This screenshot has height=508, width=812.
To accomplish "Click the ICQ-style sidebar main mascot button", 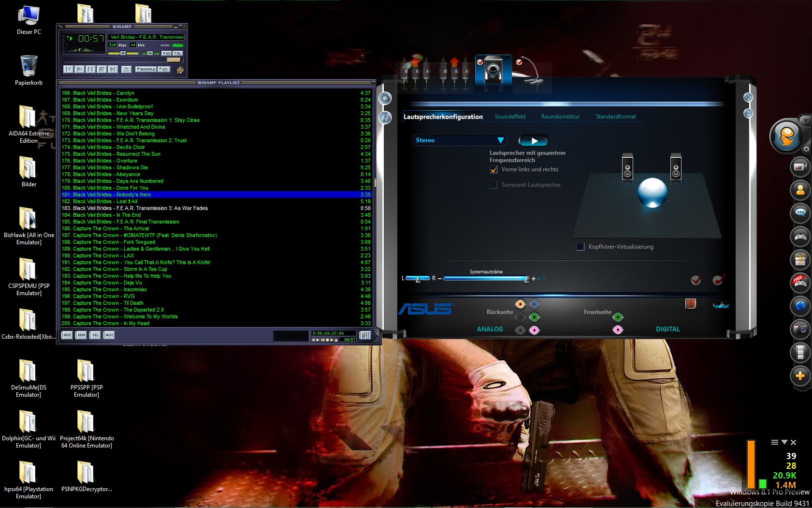I will (787, 135).
